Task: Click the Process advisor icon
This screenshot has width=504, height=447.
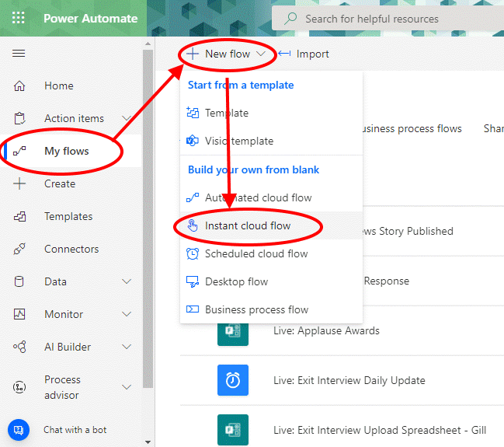Action: (x=19, y=387)
